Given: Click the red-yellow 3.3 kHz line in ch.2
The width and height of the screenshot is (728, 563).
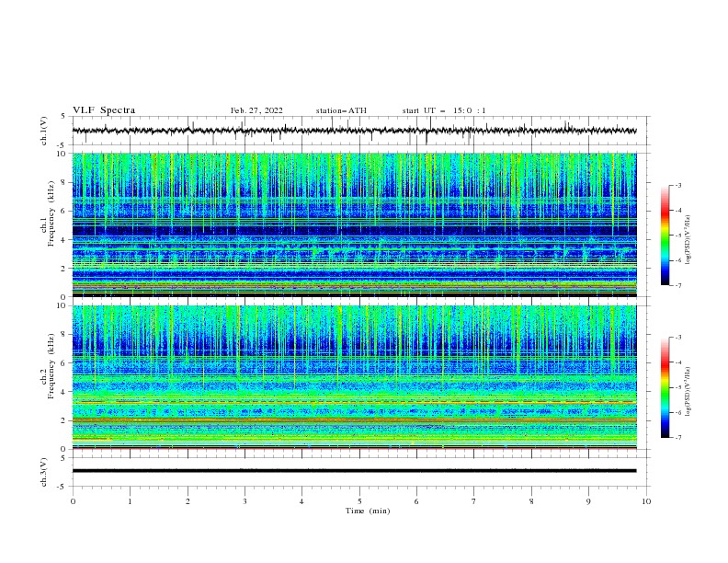Looking at the screenshot, I should tap(354, 402).
